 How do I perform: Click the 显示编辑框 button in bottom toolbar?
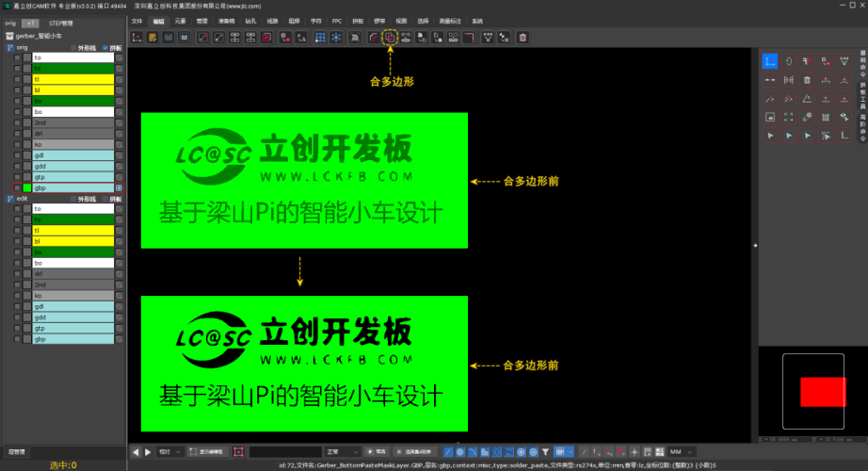[x=207, y=452]
